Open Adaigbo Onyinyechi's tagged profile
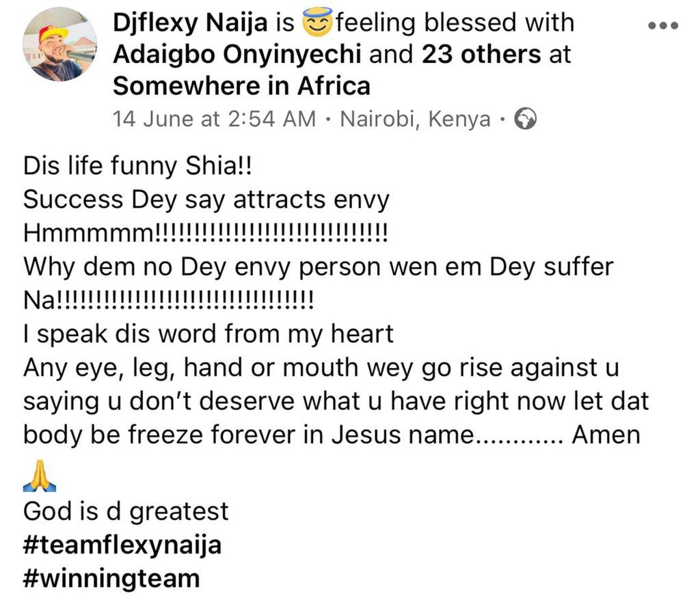Image resolution: width=700 pixels, height=604 pixels. (x=237, y=55)
